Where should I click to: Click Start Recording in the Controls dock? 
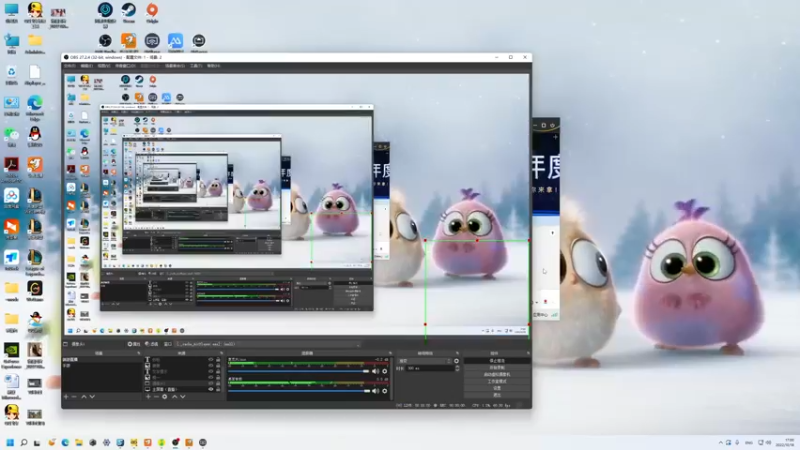(497, 367)
